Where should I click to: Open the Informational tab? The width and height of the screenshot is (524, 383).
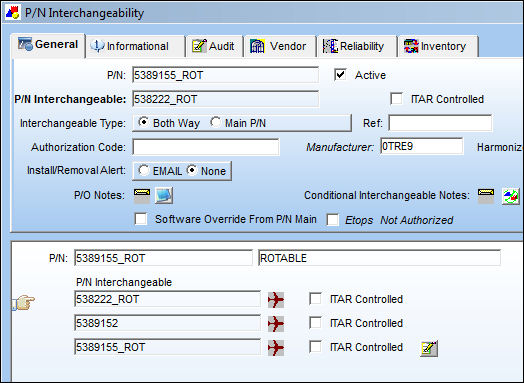click(135, 46)
